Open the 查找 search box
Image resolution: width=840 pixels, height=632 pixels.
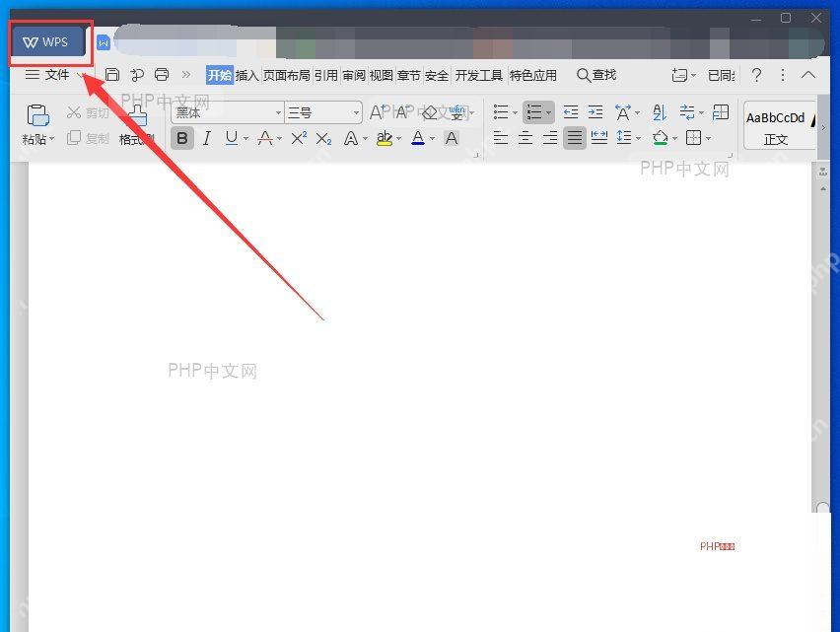click(x=596, y=75)
